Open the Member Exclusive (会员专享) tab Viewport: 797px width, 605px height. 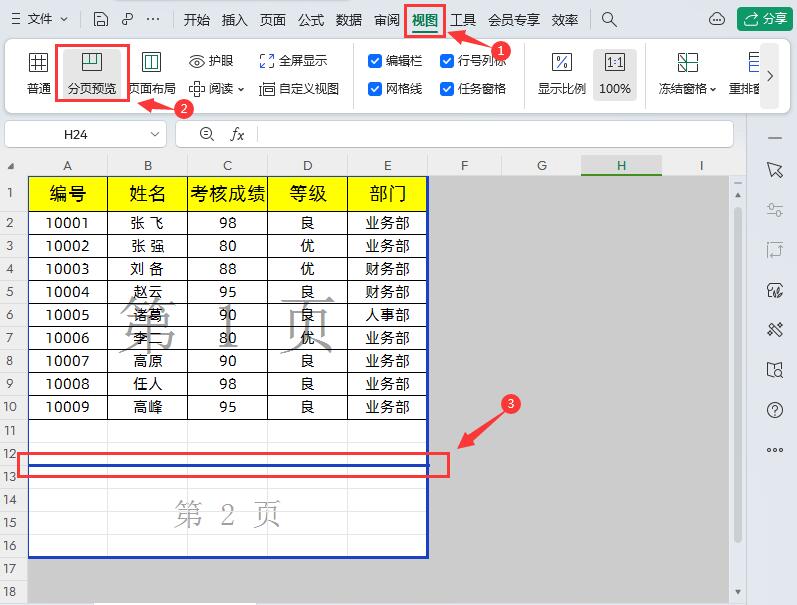(x=514, y=20)
